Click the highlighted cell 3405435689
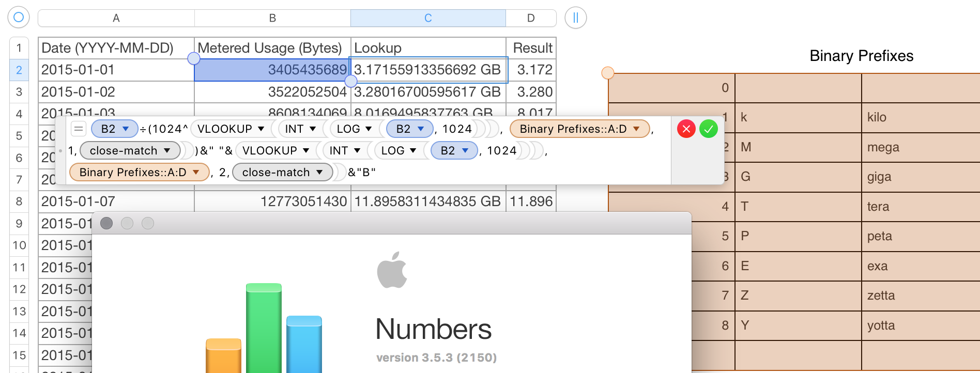980x373 pixels. 272,70
